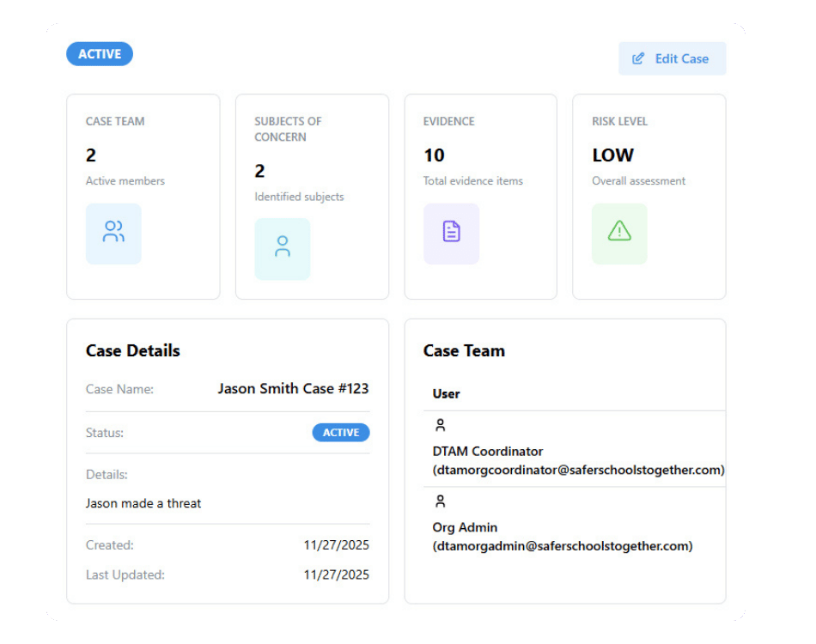Click the Evidence count of 10
Viewport: 816px width, 644px height.
434,155
